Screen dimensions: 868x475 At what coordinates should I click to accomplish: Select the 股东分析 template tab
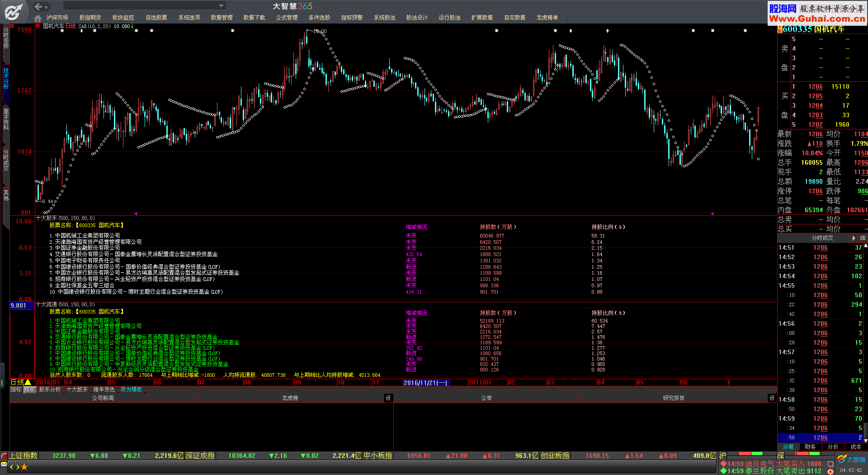pyautogui.click(x=50, y=389)
